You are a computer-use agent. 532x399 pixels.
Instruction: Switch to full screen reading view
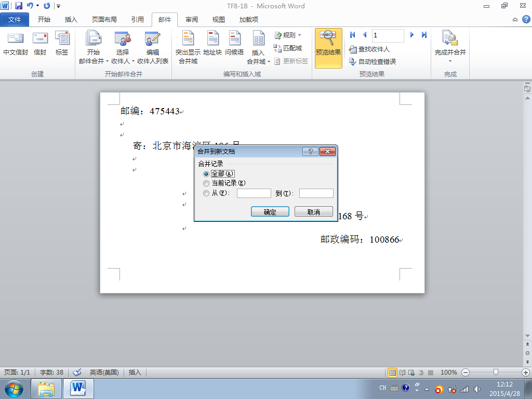point(403,373)
